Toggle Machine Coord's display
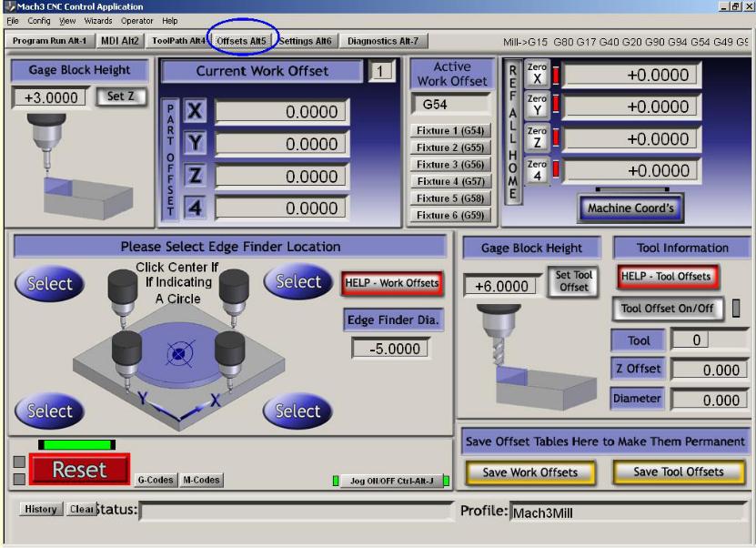Screen dimensions: 756x548 point(630,208)
